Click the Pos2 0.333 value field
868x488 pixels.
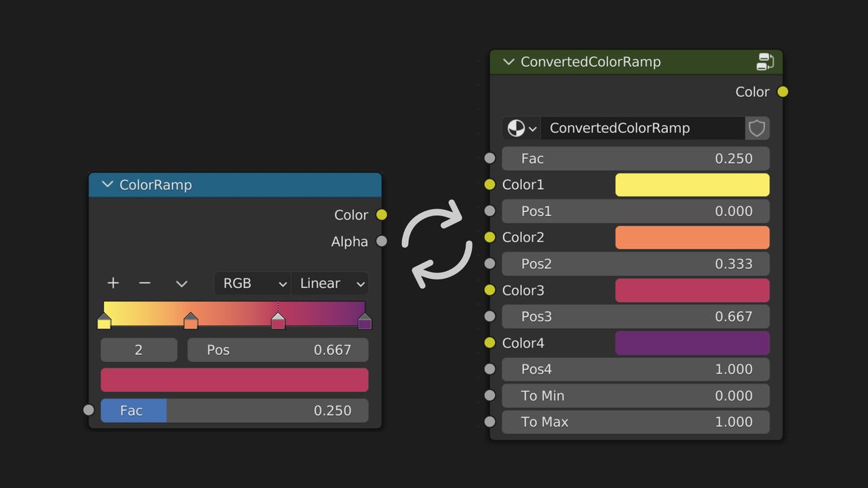coord(636,264)
